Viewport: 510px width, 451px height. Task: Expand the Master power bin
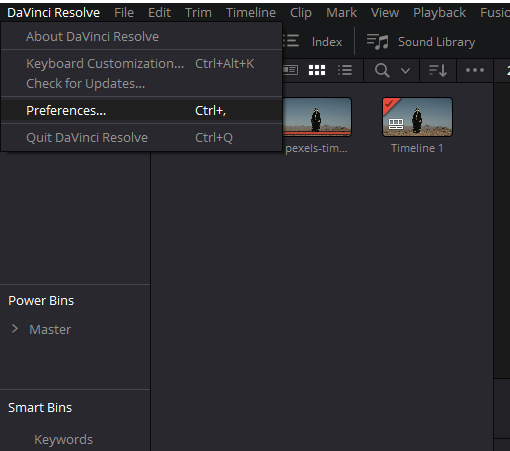coord(15,329)
